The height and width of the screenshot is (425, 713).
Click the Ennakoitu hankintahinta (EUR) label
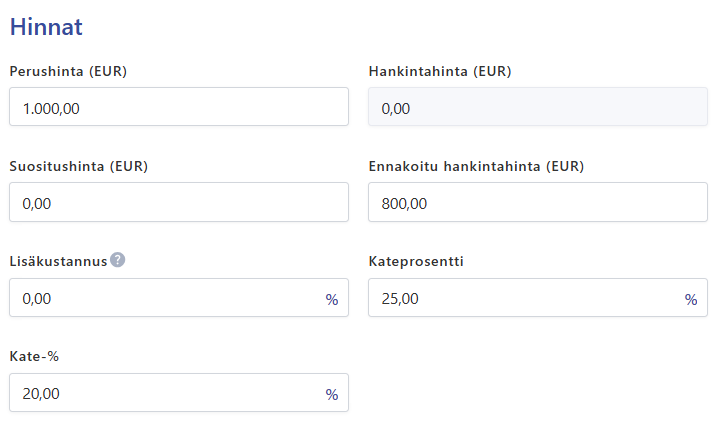(x=476, y=166)
